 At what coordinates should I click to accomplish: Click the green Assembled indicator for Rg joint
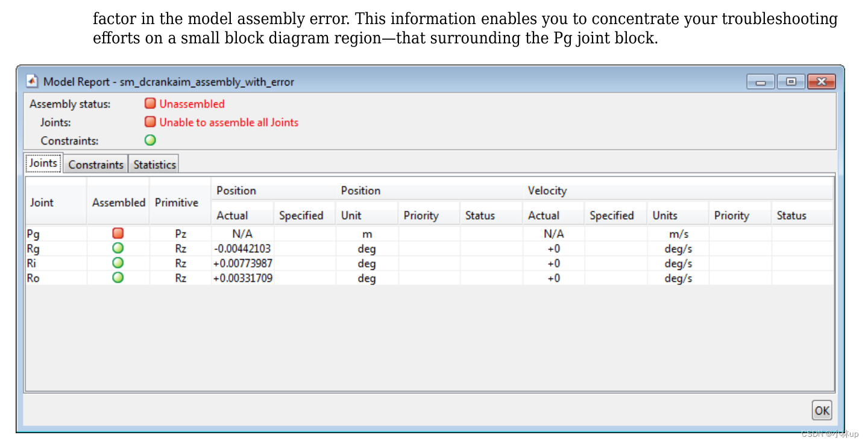118,248
